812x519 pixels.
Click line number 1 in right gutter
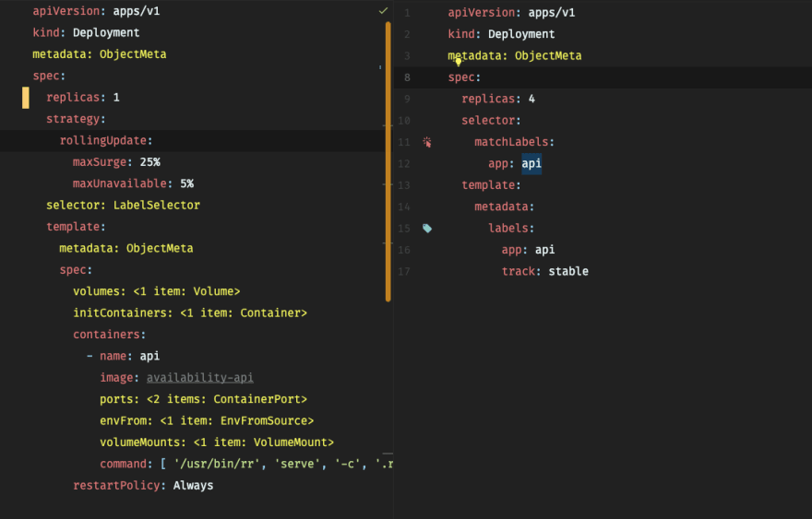pos(407,12)
